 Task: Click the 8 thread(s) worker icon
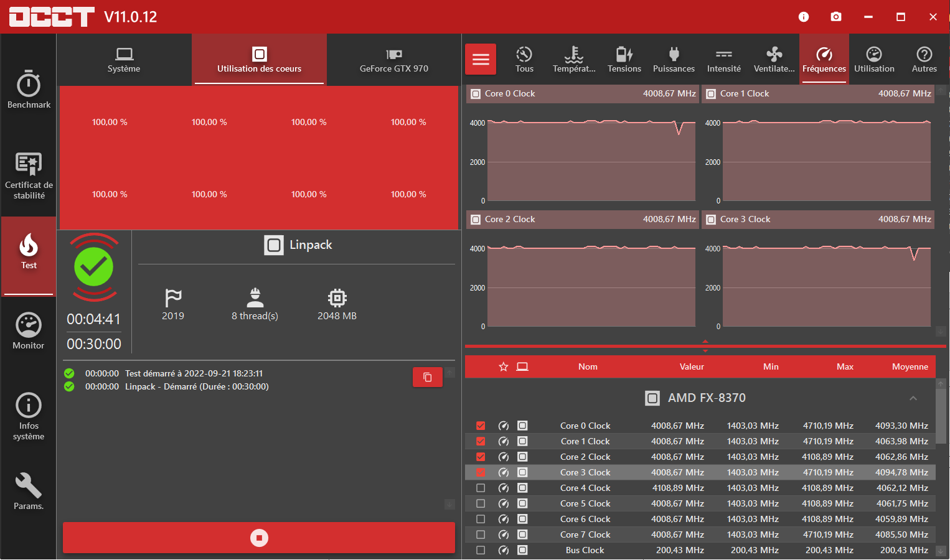[255, 297]
